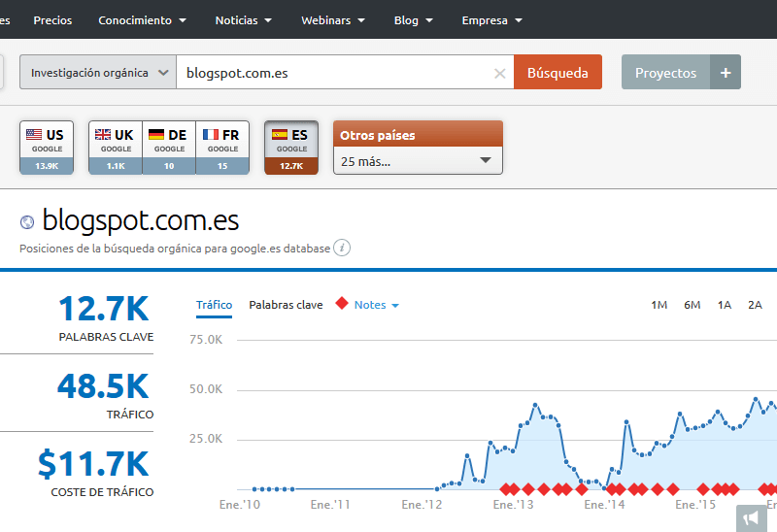Open the Investigación orgánica dropdown

(x=98, y=72)
